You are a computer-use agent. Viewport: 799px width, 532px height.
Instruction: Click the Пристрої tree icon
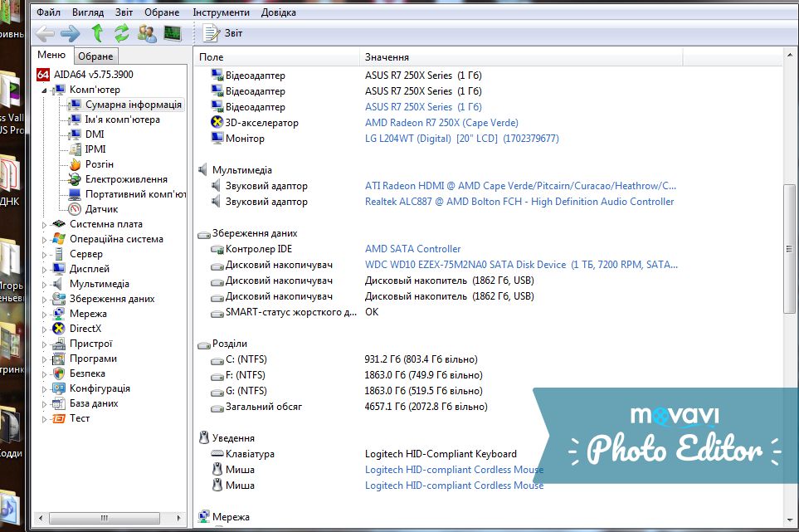coord(59,344)
